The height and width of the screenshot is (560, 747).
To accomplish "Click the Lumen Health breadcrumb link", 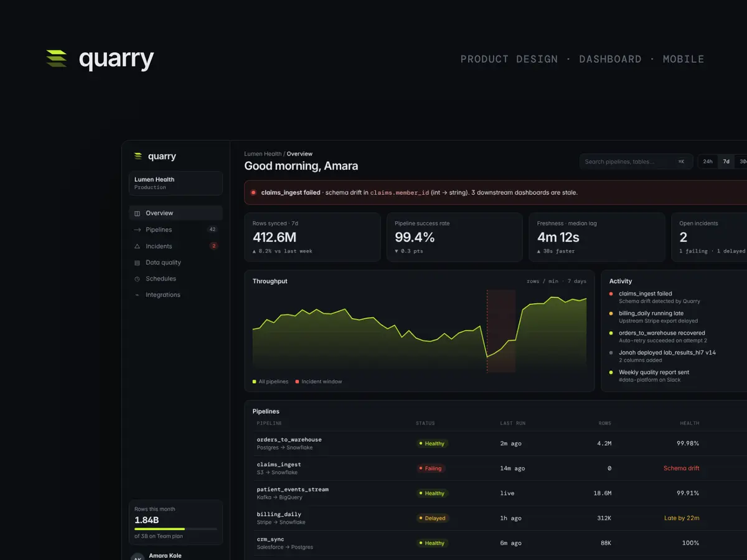I will point(263,154).
